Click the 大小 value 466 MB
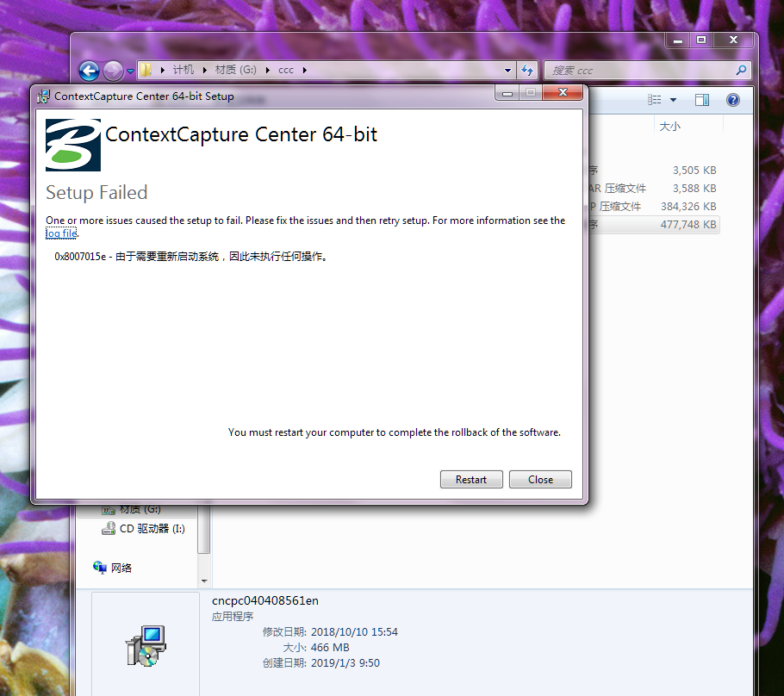 (329, 648)
